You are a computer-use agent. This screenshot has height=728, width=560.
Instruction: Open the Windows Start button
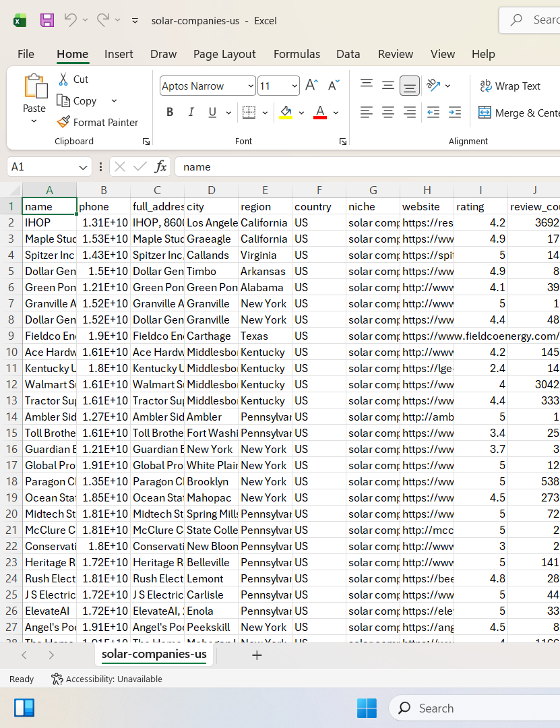pyautogui.click(x=367, y=708)
